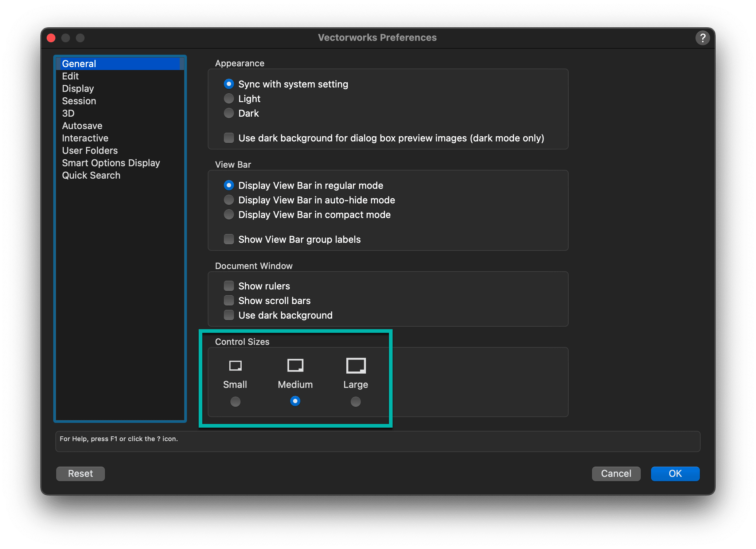Viewport: 756px width, 549px height.
Task: Click the Cancel button
Action: click(x=616, y=474)
